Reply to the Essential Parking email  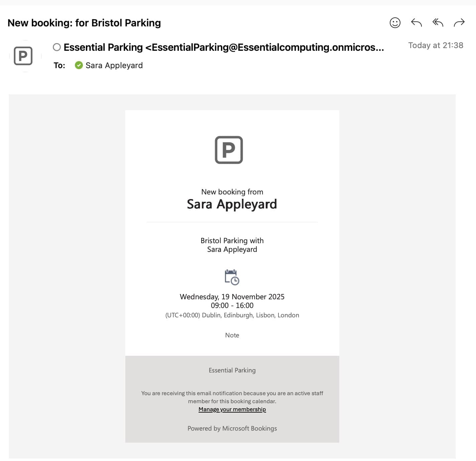416,23
